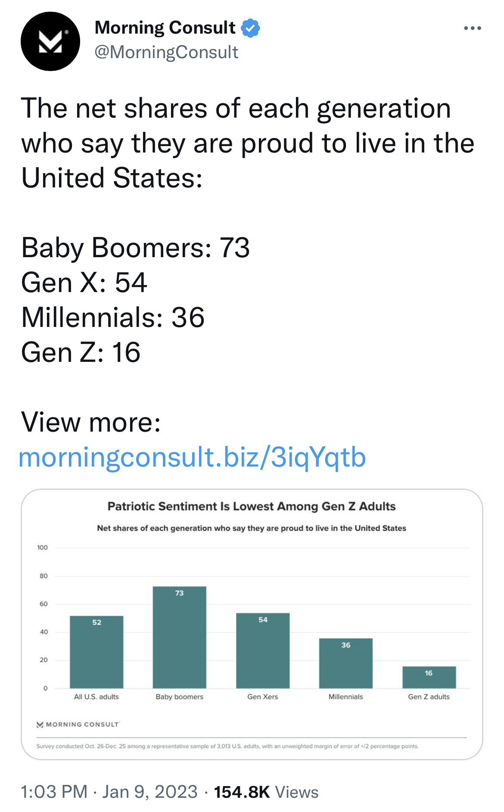Click the Morning Consult display name
The image size is (504, 812).
coord(165,28)
